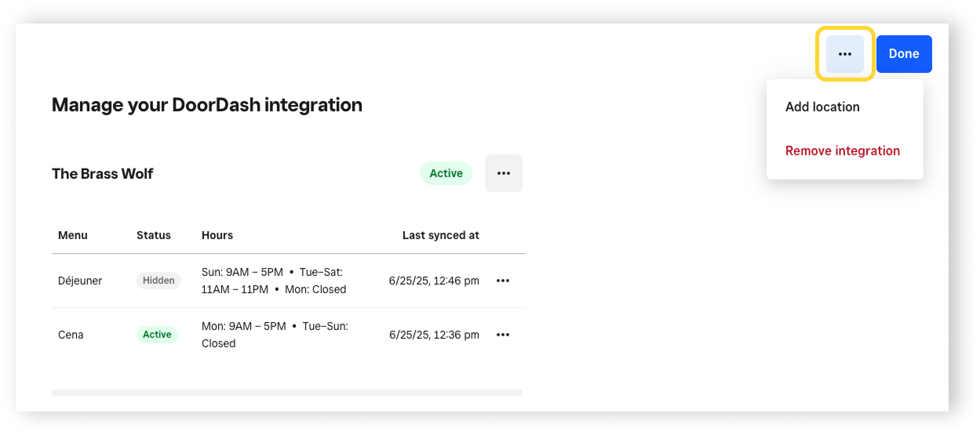Click the horizontal scrollbar below the table
Screen dimensions: 980x435
point(287,393)
